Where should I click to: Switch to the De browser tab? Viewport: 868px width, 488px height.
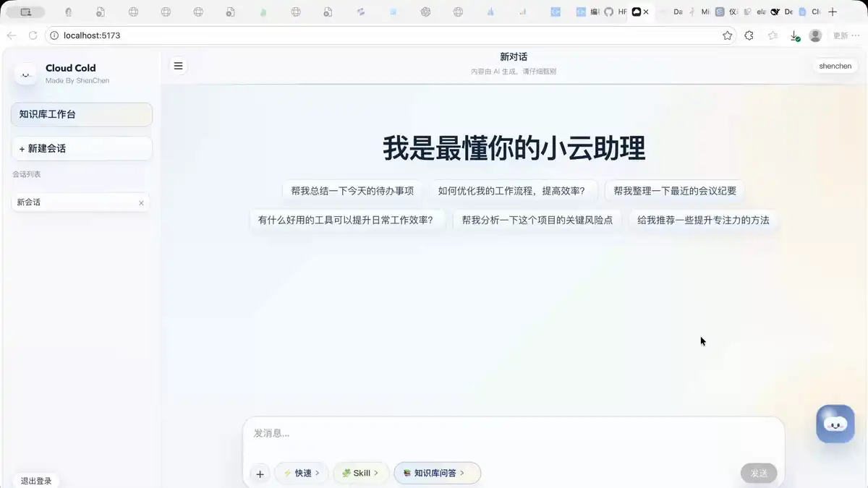pyautogui.click(x=783, y=12)
